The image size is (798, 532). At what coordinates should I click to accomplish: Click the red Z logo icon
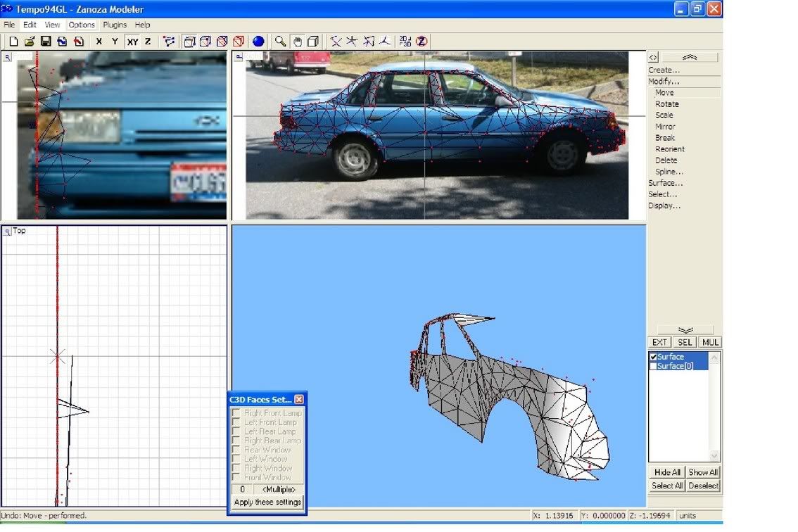[422, 42]
